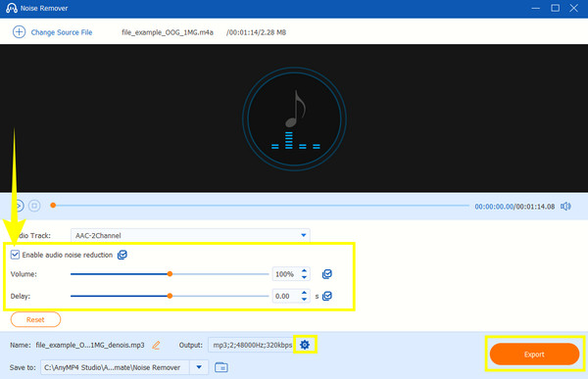Click the playback seek bar track

[x=261, y=206]
